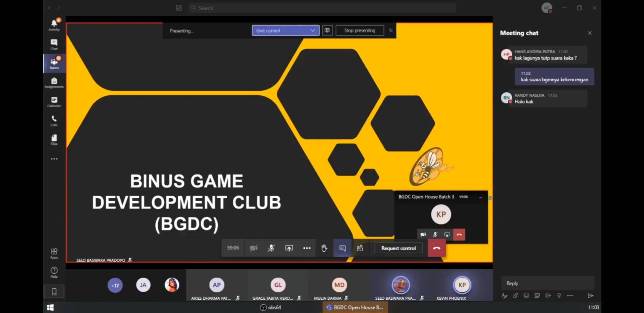Toggle microphone in meeting controls bar
The image size is (644, 313).
271,248
